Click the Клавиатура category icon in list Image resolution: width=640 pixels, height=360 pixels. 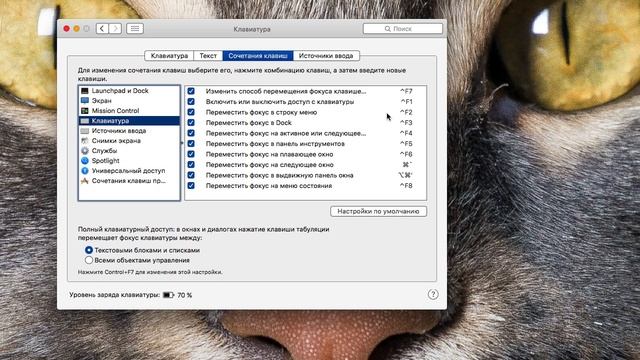(x=84, y=121)
